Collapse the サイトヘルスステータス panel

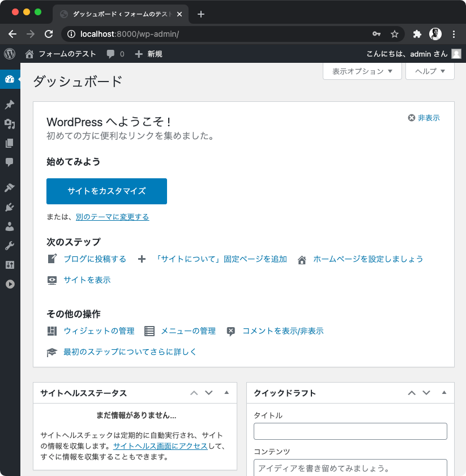(x=226, y=393)
